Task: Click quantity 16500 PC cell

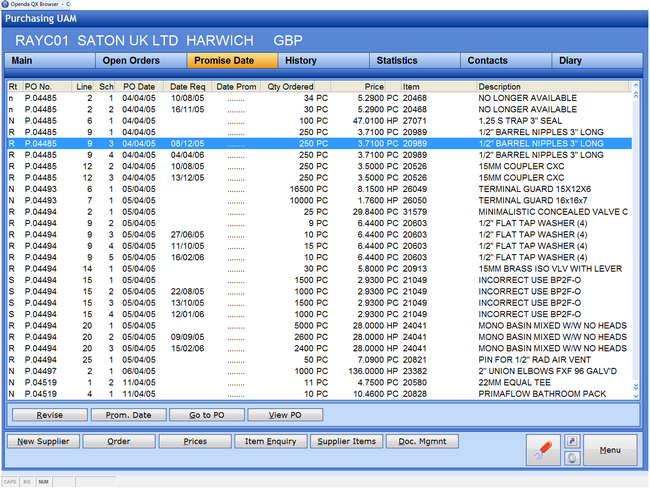Action: (308, 189)
